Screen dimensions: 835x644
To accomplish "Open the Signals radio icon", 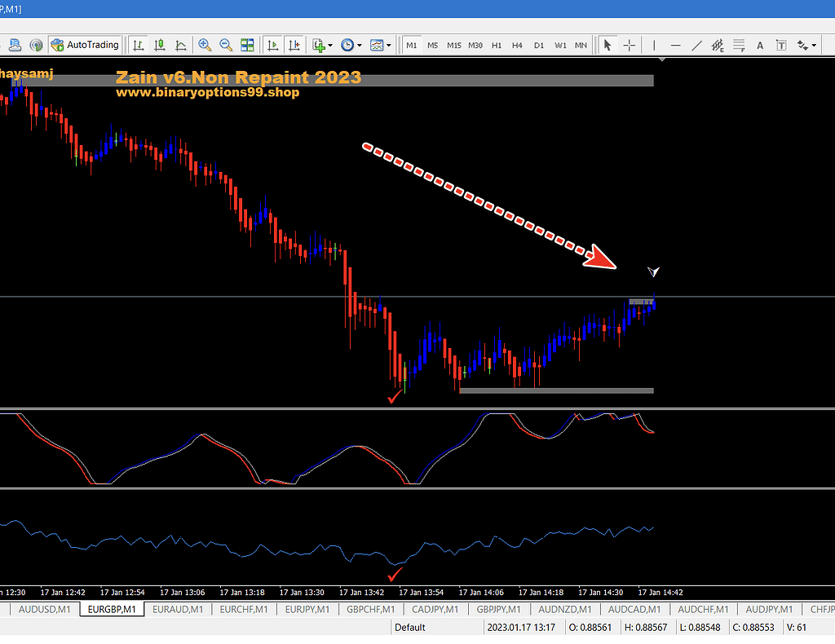I will 36,45.
